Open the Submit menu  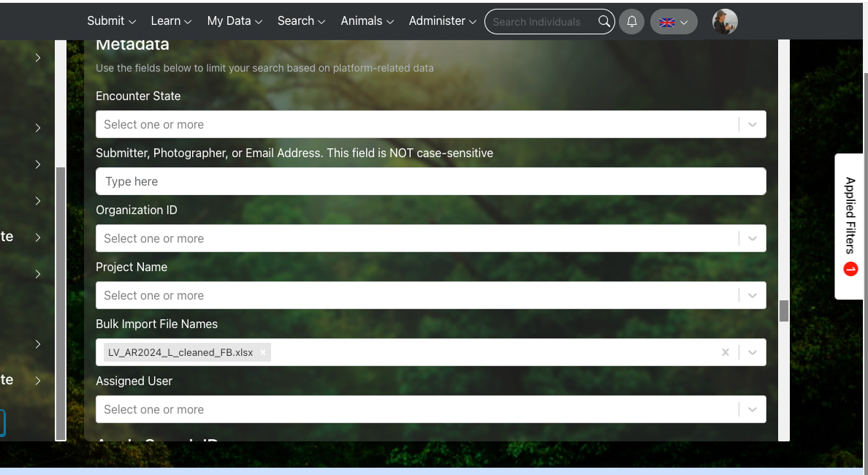(x=111, y=21)
